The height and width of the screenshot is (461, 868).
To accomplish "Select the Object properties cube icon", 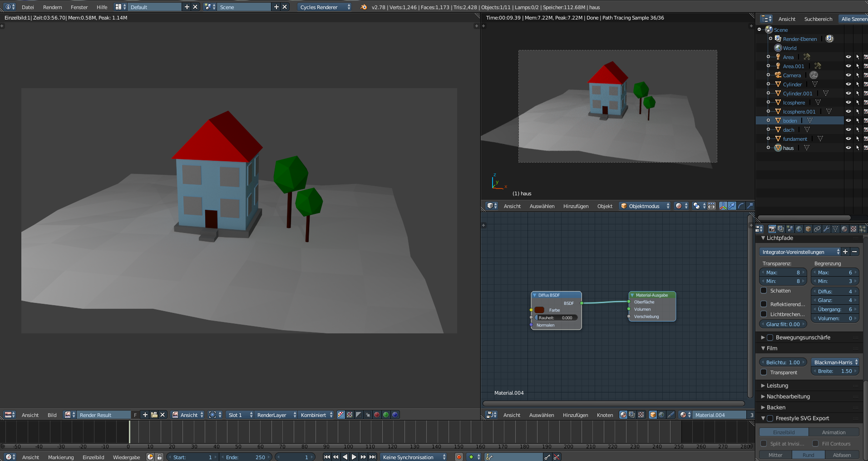I will tap(809, 229).
